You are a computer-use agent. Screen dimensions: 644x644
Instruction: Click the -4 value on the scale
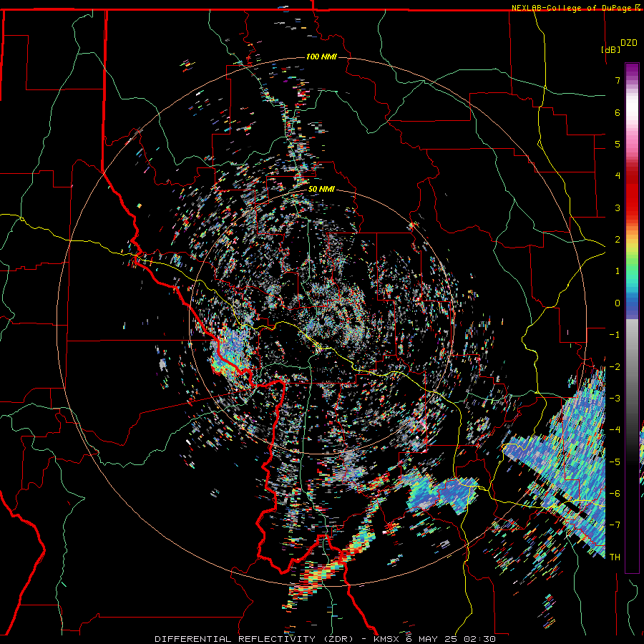pos(615,430)
